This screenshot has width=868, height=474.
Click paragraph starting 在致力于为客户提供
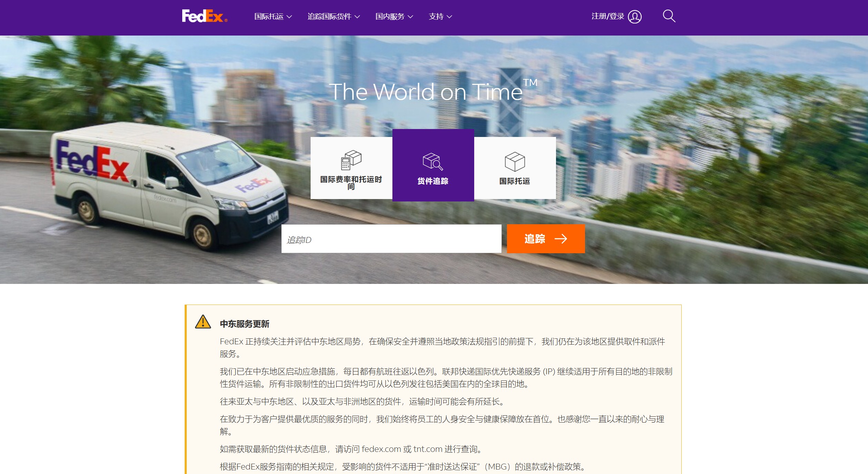click(442, 425)
